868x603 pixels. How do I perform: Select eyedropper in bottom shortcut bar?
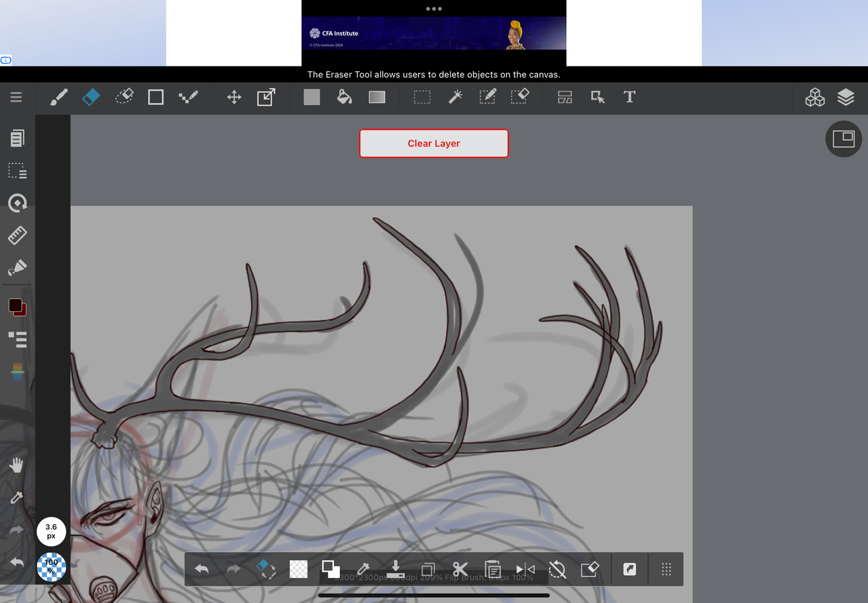pos(363,569)
